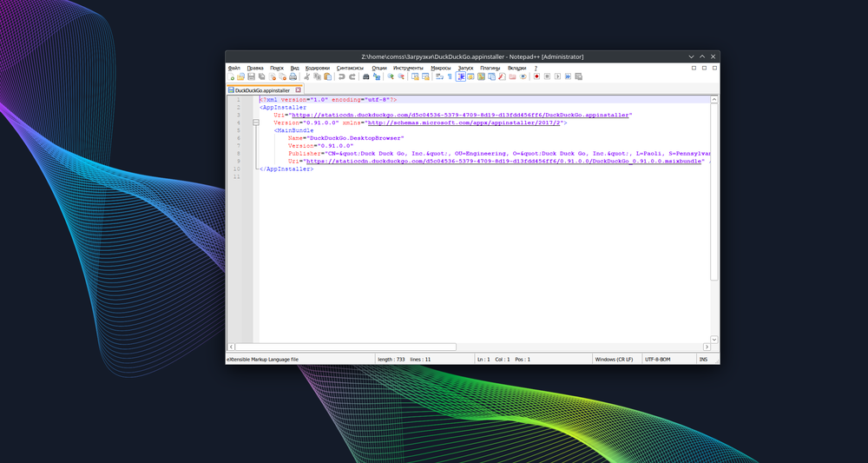Viewport: 868px width, 463px height.
Task: Click the Cut scissors icon
Action: pos(306,76)
